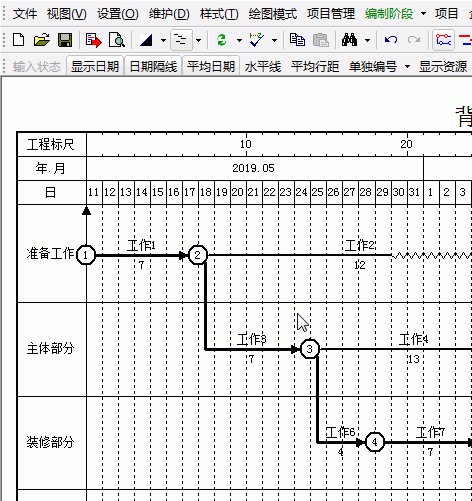Click the new blank document icon

tap(18, 40)
